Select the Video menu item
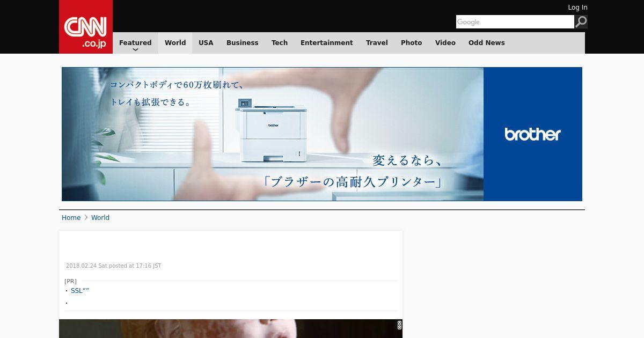The height and width of the screenshot is (338, 644). (x=445, y=43)
